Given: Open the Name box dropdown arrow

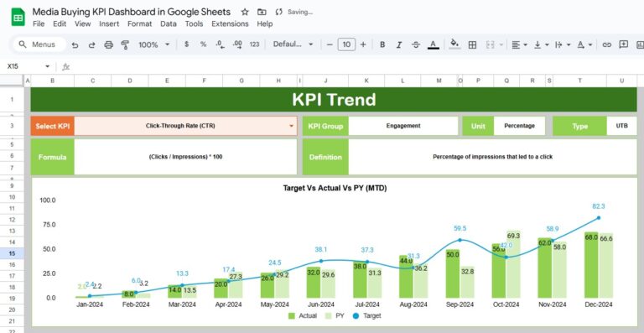Looking at the screenshot, I should [x=47, y=66].
